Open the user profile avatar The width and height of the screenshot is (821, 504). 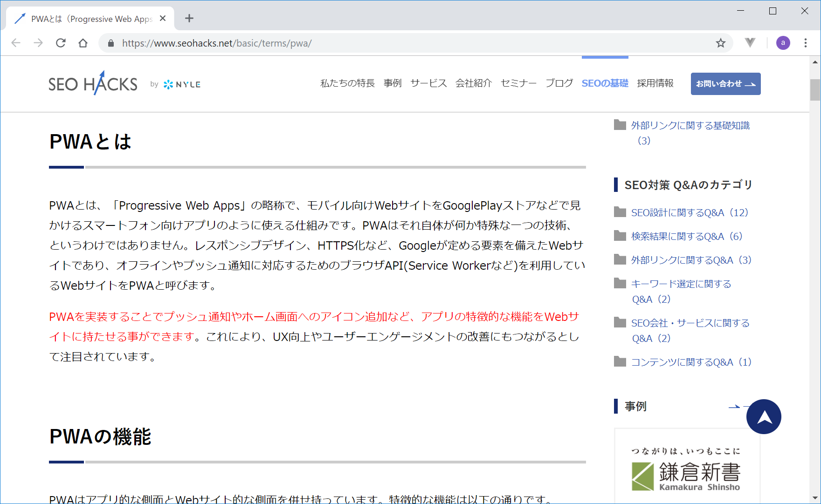click(x=783, y=43)
